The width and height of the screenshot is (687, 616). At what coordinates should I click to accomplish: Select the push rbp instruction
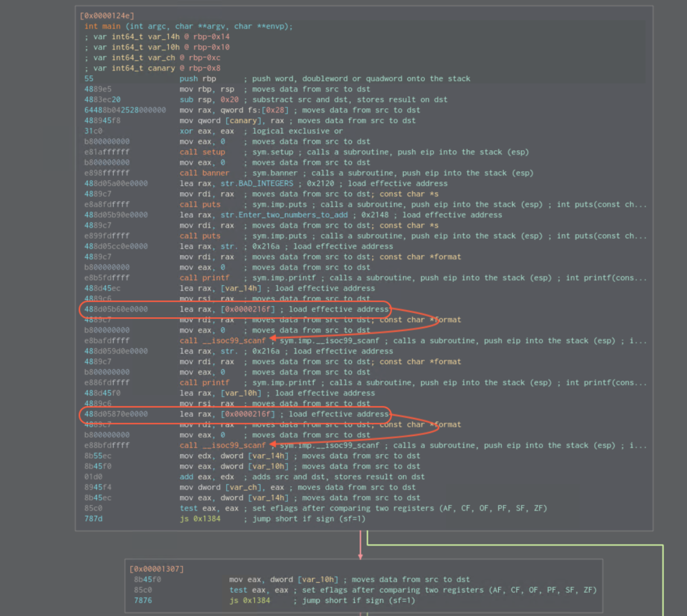tap(198, 79)
